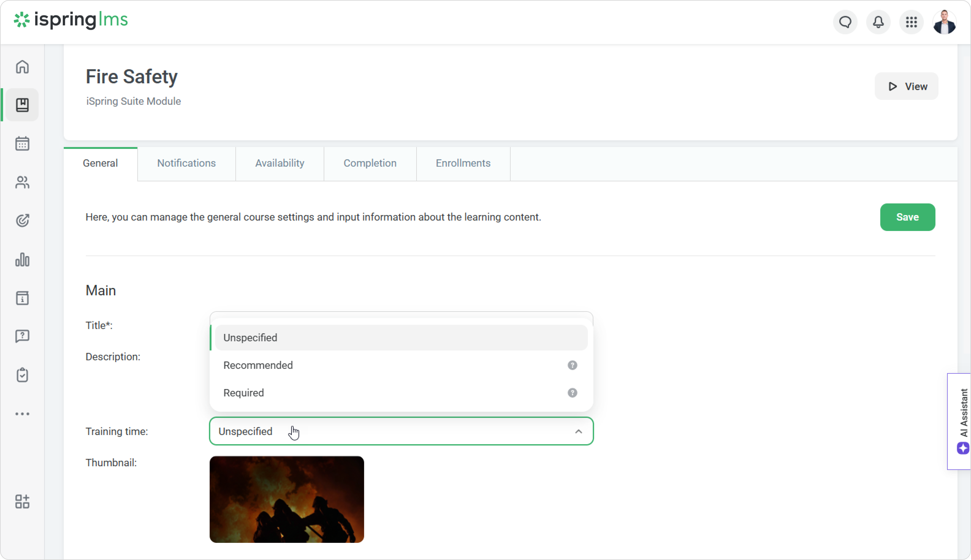Open the Home sidebar icon

click(x=22, y=67)
